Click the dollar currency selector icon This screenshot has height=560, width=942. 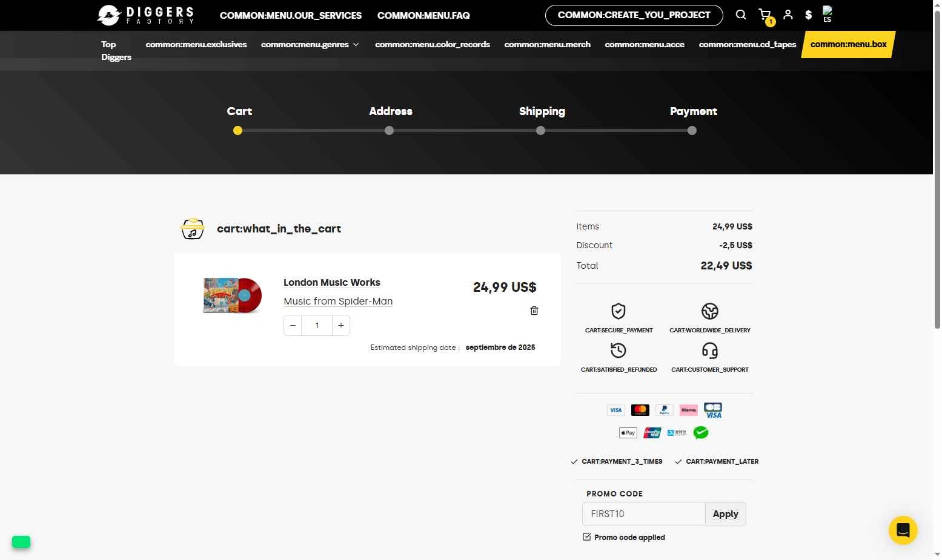[808, 15]
